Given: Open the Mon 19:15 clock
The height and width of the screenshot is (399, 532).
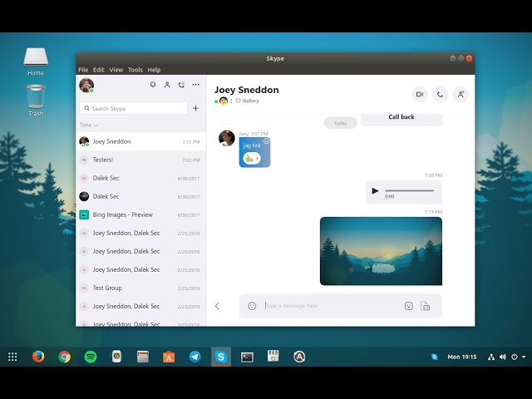Looking at the screenshot, I should 462,357.
